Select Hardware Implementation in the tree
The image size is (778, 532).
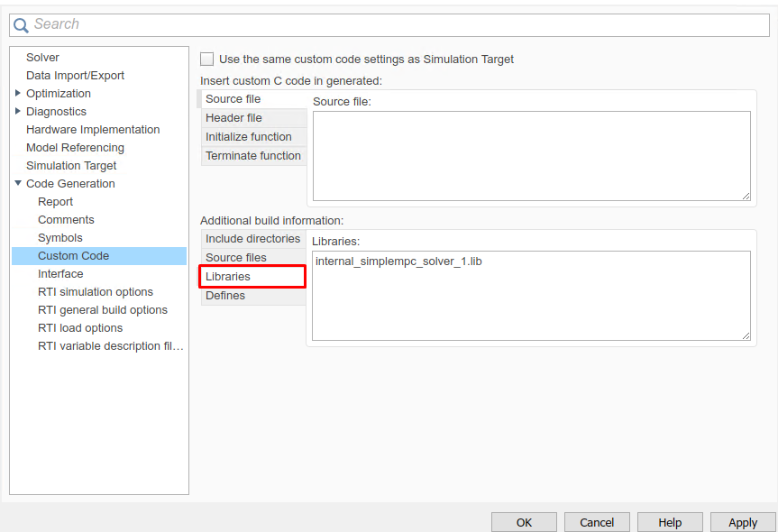93,130
